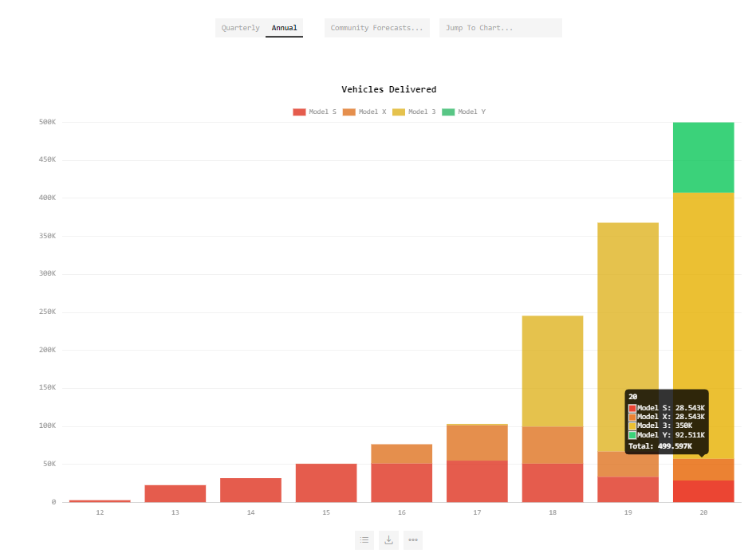
Task: Click the Model S red legend swatch
Action: 299,112
